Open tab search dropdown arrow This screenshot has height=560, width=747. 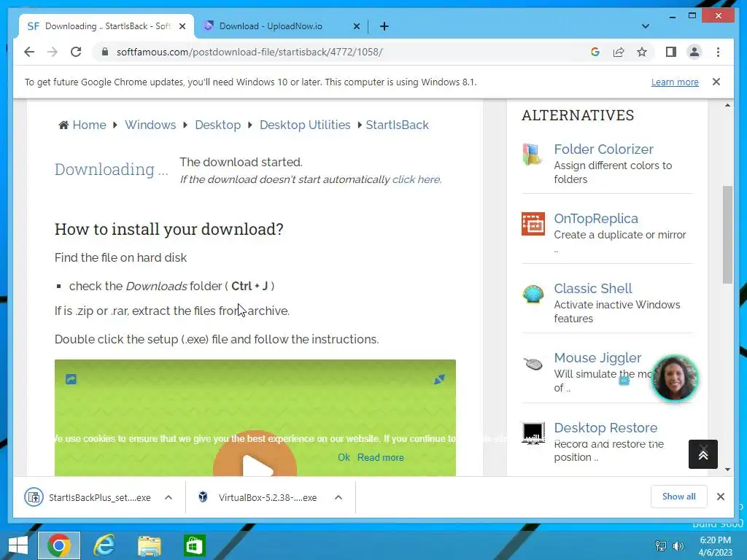click(x=646, y=26)
